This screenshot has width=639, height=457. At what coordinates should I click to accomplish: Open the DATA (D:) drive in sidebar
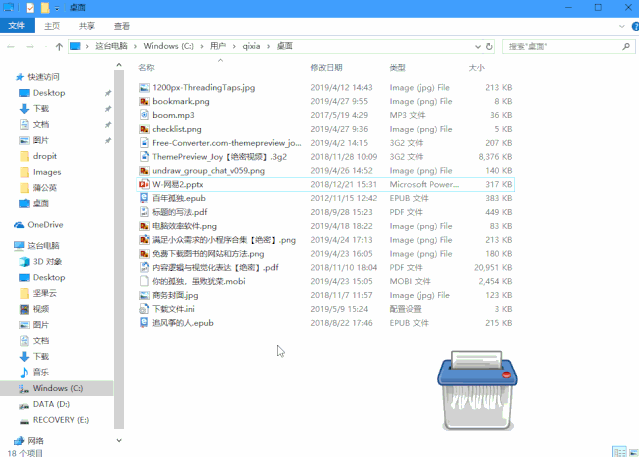[x=50, y=404]
